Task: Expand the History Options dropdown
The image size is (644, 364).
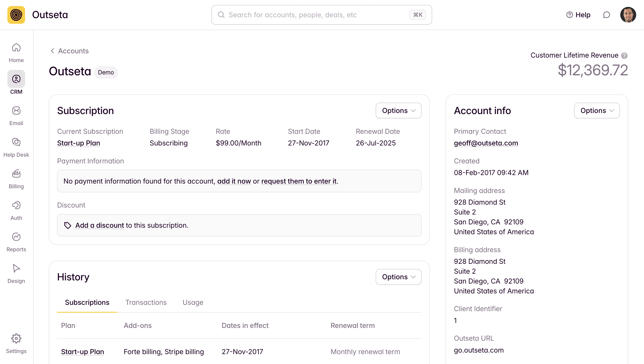Action: tap(398, 277)
